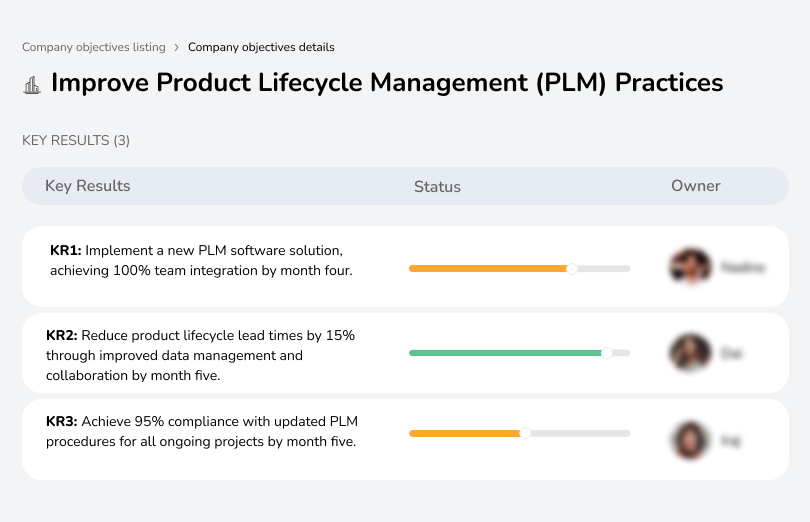Click the company building icon beside title
The image size is (810, 522).
(x=32, y=85)
